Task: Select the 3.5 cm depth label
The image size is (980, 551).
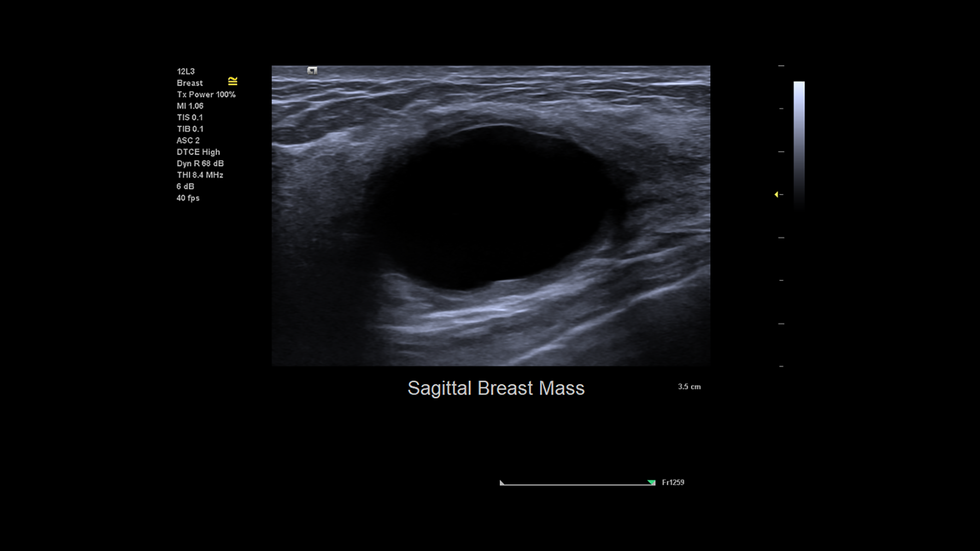Action: pos(688,387)
